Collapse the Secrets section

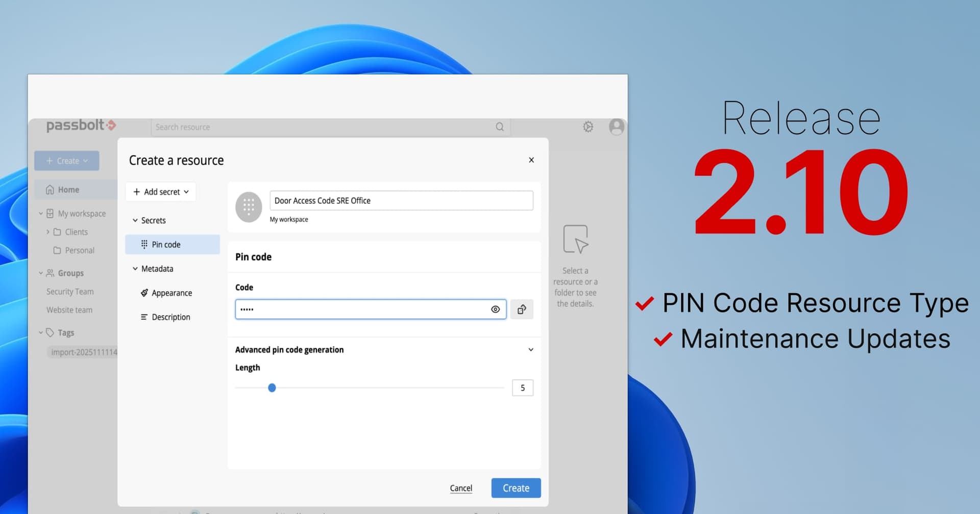tap(135, 220)
